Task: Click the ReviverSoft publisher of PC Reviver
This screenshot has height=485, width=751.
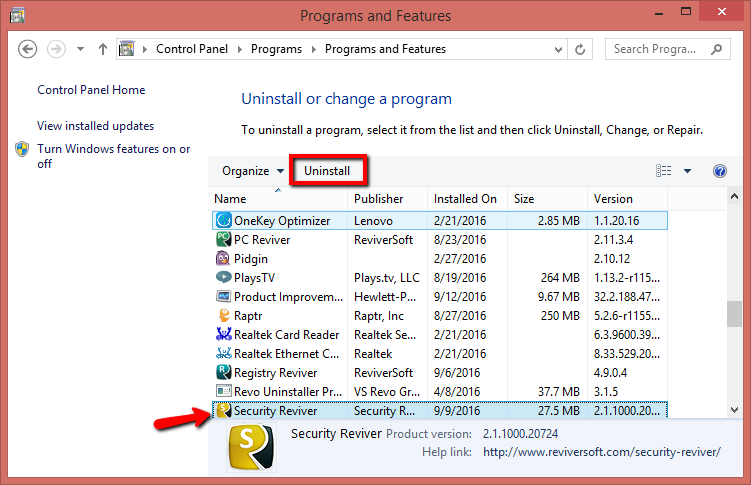Action: point(383,240)
